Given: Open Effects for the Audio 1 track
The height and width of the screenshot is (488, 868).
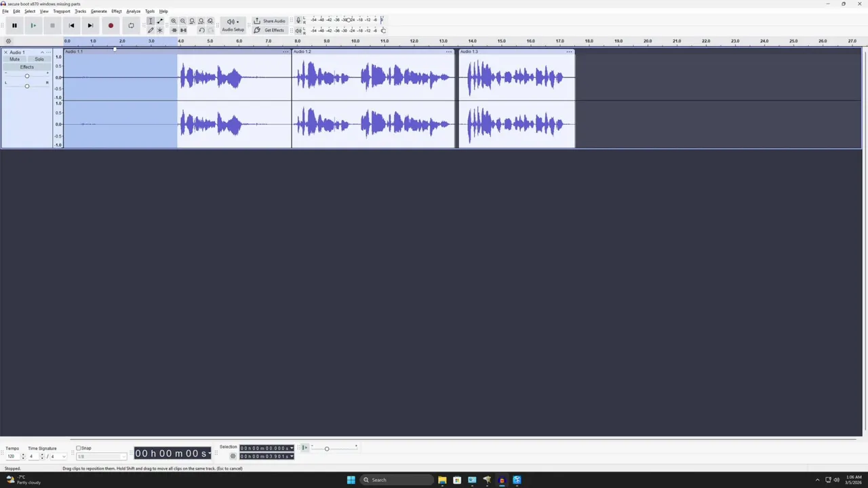Looking at the screenshot, I should point(26,67).
